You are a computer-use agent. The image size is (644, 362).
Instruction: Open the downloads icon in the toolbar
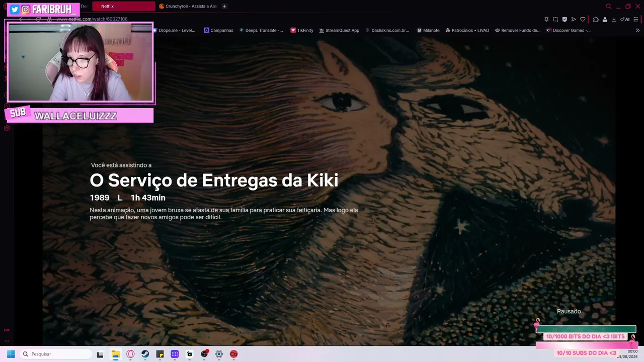tap(614, 20)
